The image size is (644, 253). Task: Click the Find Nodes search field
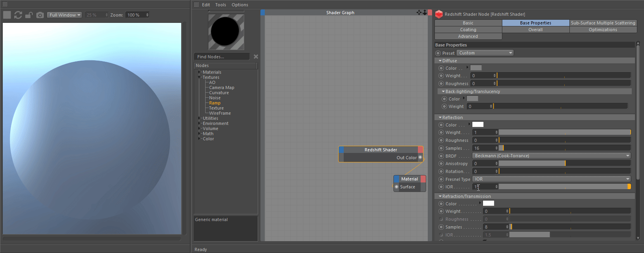coord(222,57)
